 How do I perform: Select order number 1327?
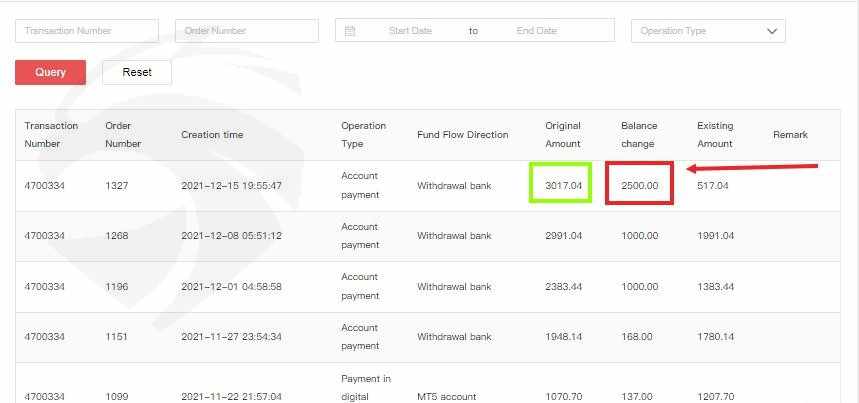click(x=117, y=186)
